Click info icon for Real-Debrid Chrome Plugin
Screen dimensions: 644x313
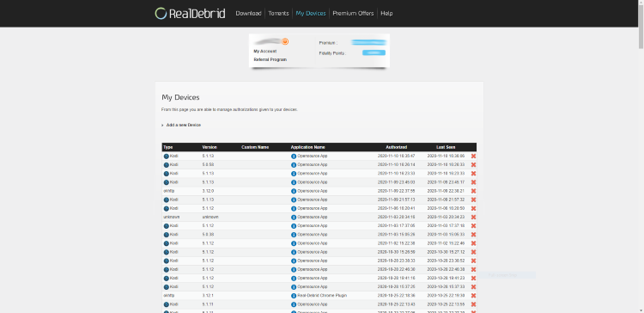[294, 296]
